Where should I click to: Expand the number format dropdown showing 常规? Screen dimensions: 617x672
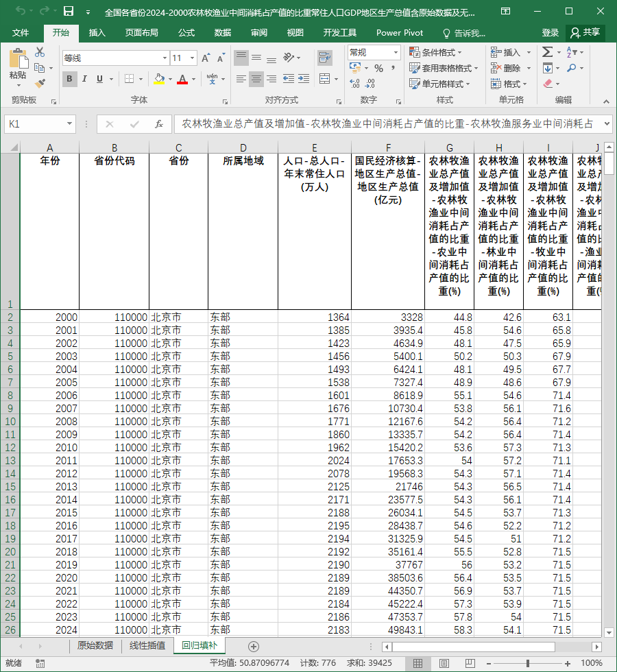[396, 53]
